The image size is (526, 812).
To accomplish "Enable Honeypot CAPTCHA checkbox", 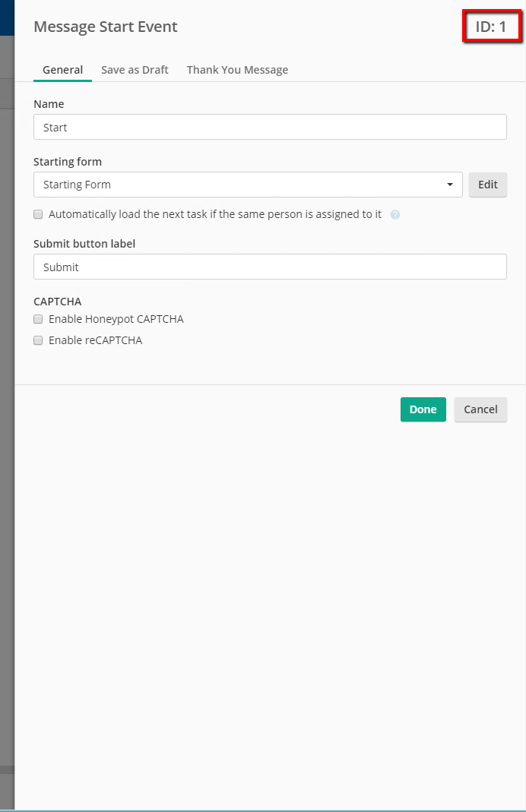I will tap(38, 319).
